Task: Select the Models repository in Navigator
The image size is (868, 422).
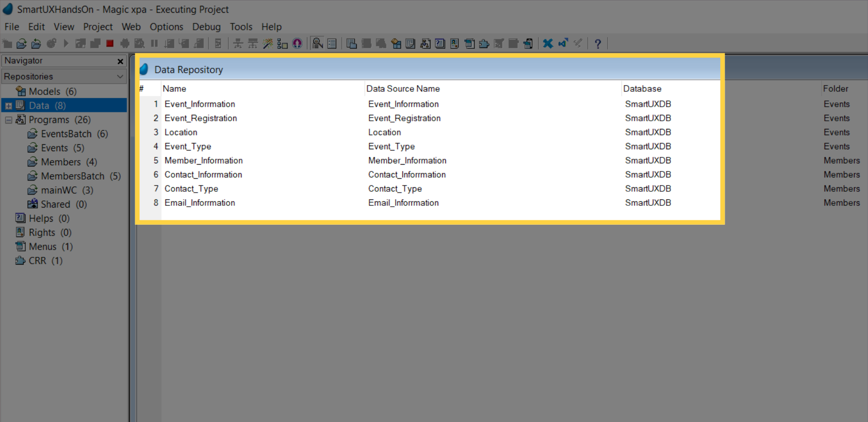Action: click(x=44, y=91)
